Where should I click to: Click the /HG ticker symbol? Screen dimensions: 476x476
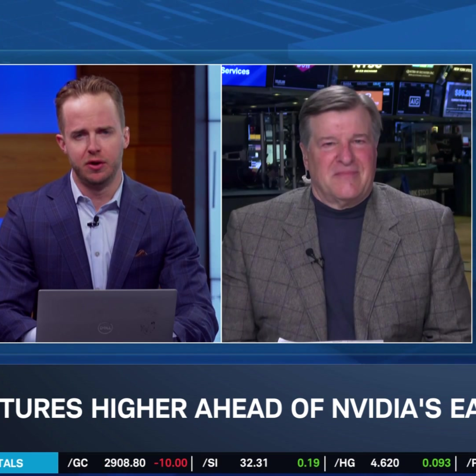[345, 463]
